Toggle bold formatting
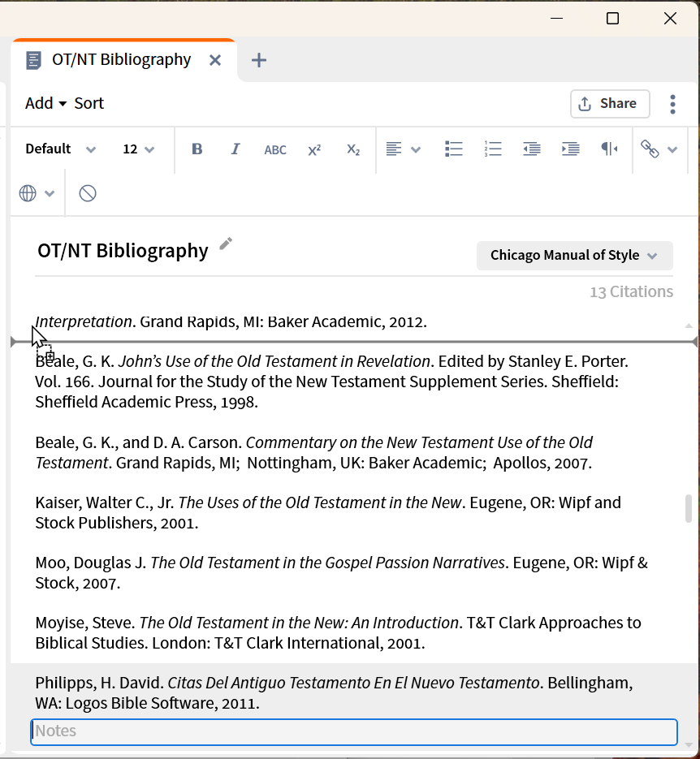The width and height of the screenshot is (700, 759). pyautogui.click(x=197, y=149)
